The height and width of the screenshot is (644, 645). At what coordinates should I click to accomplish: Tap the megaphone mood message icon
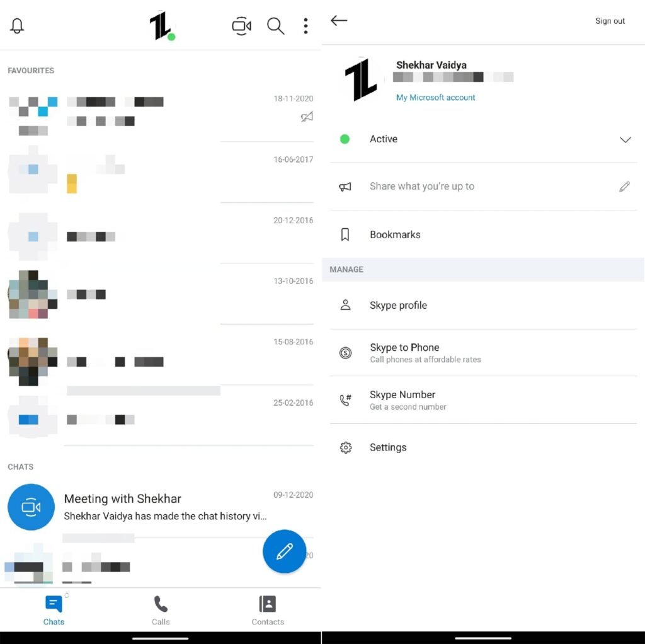[345, 187]
